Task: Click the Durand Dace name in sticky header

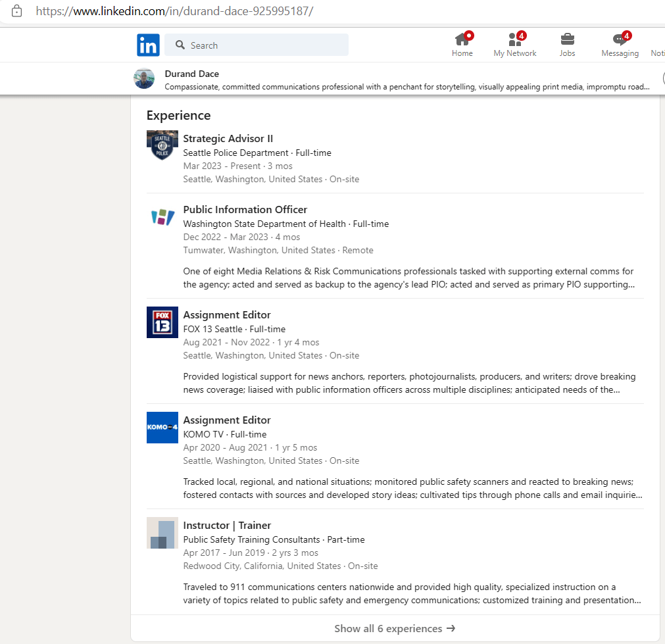Action: point(191,74)
